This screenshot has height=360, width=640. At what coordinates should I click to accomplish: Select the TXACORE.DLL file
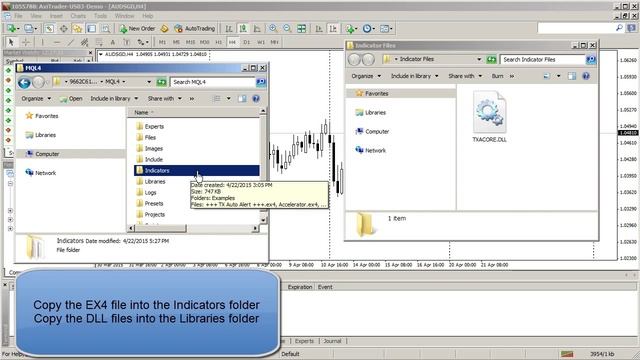(x=489, y=117)
